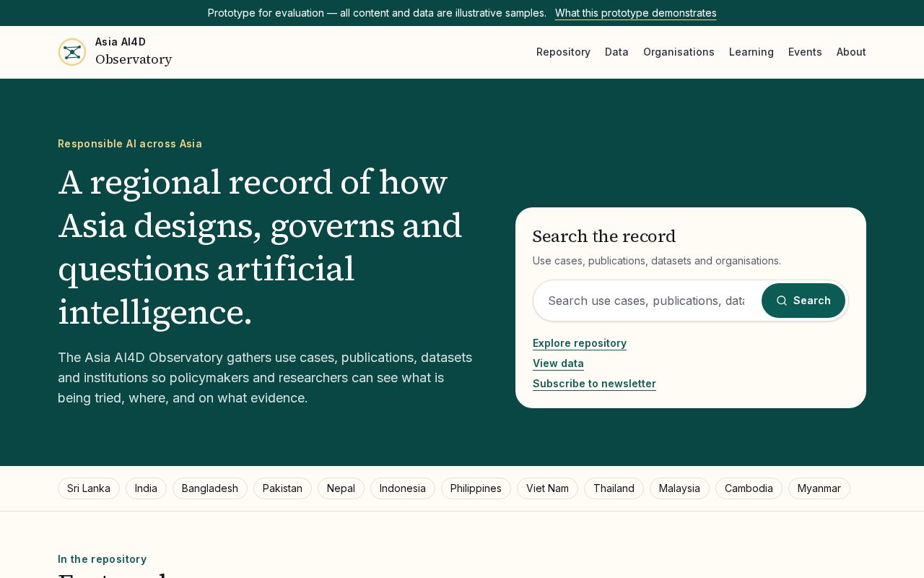
Task: Select the Pakistan country chip
Action: [x=282, y=488]
